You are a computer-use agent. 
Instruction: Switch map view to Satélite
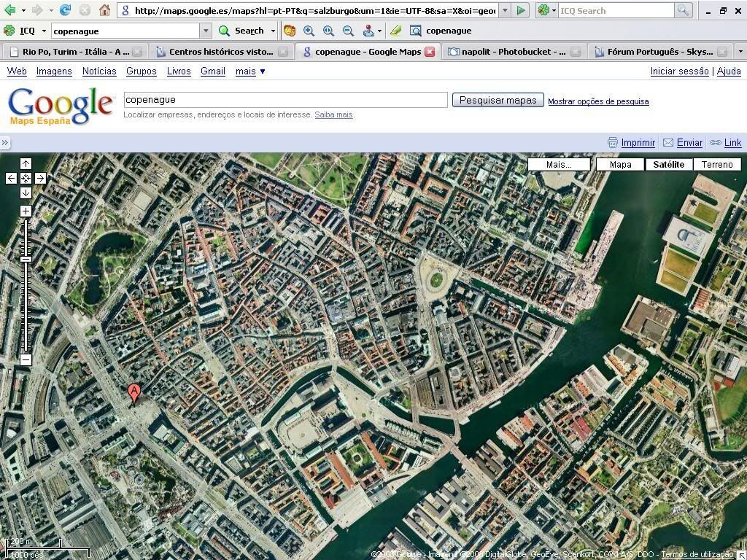pyautogui.click(x=668, y=165)
